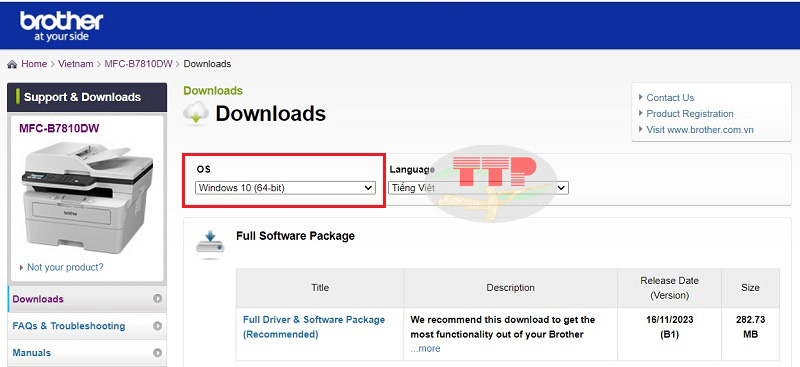Open the OS dropdown showing Windows 10 (64-bit)
The image size is (800, 367).
pos(285,188)
